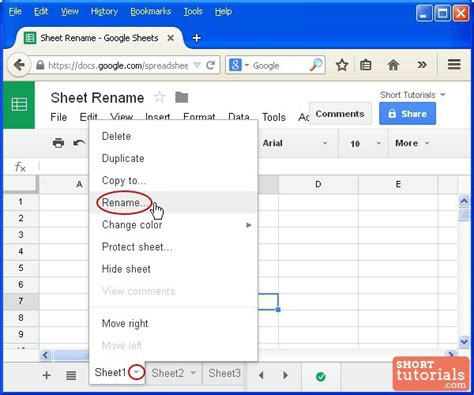Viewport: 474px width, 395px height.
Task: Click the green Google Sheets home icon
Action: (x=19, y=105)
